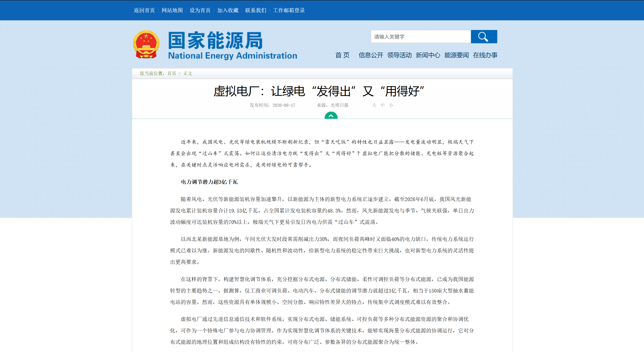644x352 pixels.
Task: Set font size to 大
Action: tap(374, 105)
